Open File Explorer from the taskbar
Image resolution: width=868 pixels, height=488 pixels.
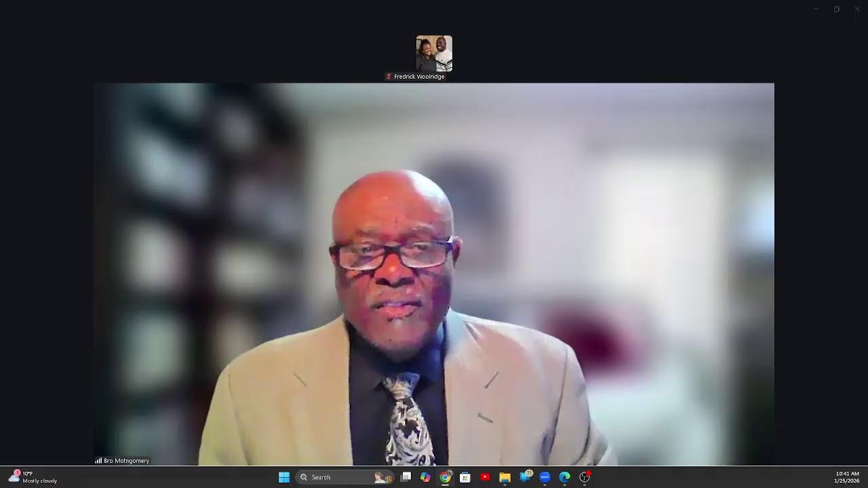(505, 477)
